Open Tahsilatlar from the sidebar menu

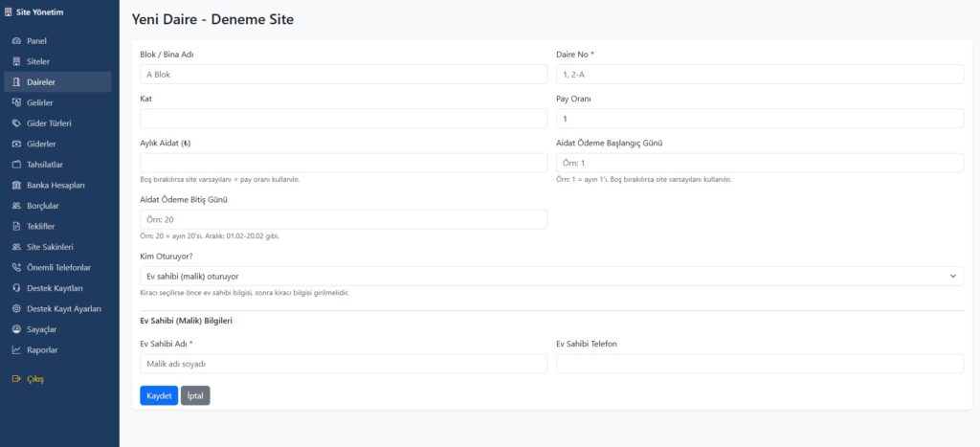click(x=44, y=165)
